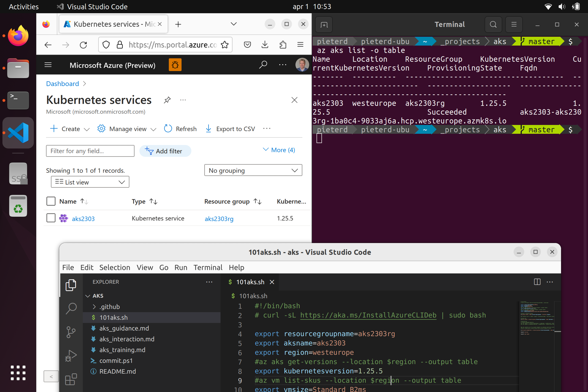The image size is (588, 392).
Task: Open Extensions view in VS Code
Action: (71, 379)
